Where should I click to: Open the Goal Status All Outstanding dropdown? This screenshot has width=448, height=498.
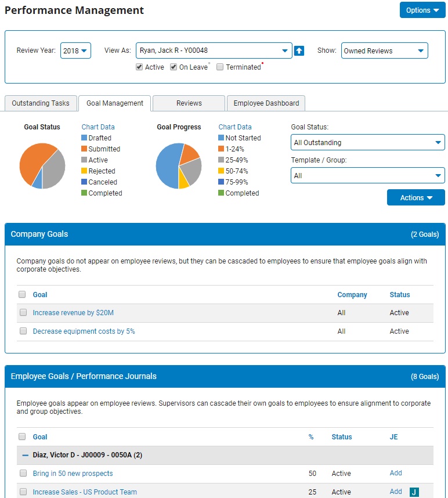tap(368, 142)
